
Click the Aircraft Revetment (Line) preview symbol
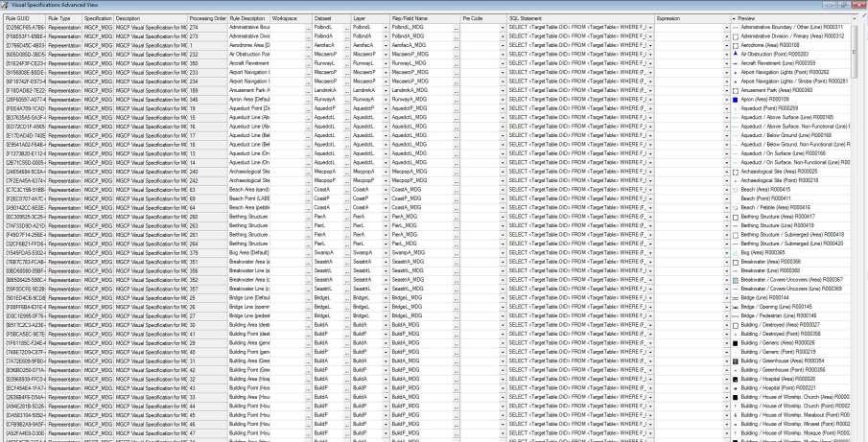[x=735, y=63]
